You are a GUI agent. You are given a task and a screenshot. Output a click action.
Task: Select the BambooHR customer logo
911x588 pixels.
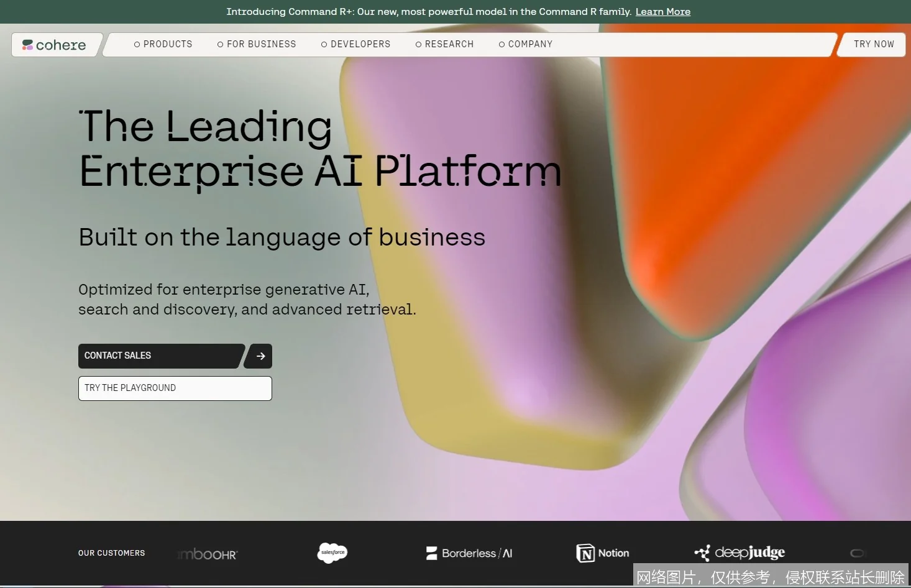[207, 554]
